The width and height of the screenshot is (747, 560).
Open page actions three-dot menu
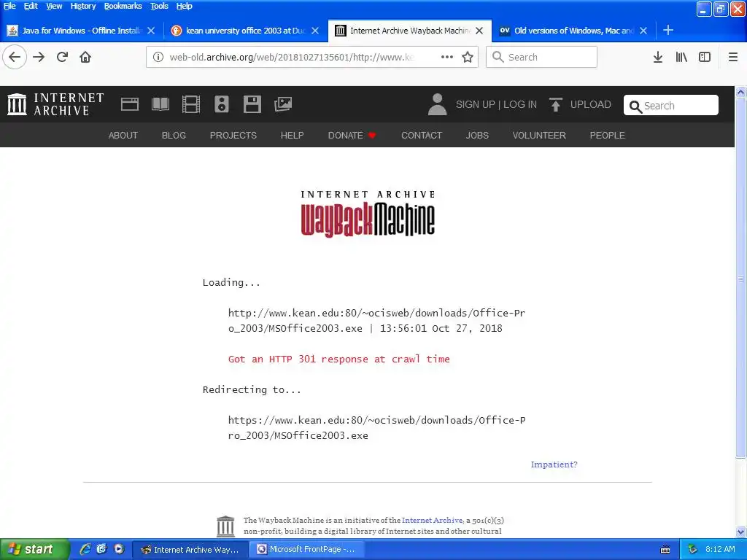point(447,57)
